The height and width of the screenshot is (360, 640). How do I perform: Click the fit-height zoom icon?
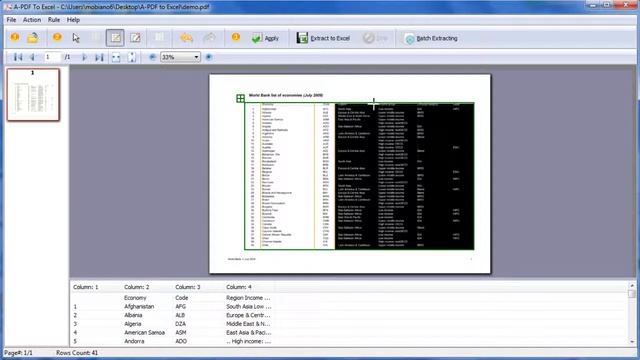(131, 57)
